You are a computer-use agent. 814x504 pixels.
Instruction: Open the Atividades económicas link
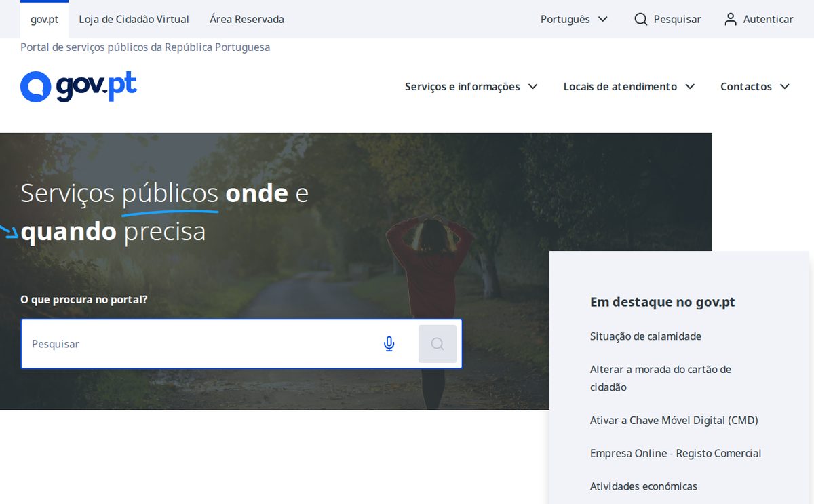click(644, 486)
